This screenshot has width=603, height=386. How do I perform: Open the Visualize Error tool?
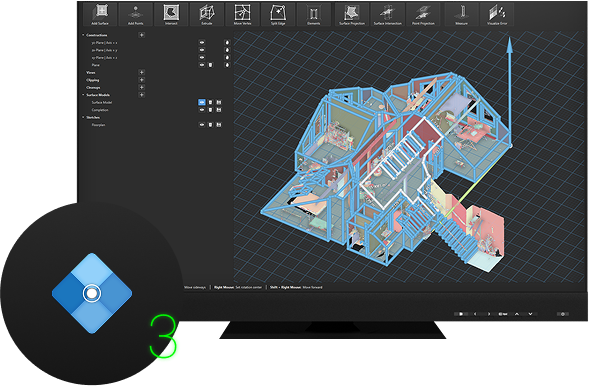(497, 15)
